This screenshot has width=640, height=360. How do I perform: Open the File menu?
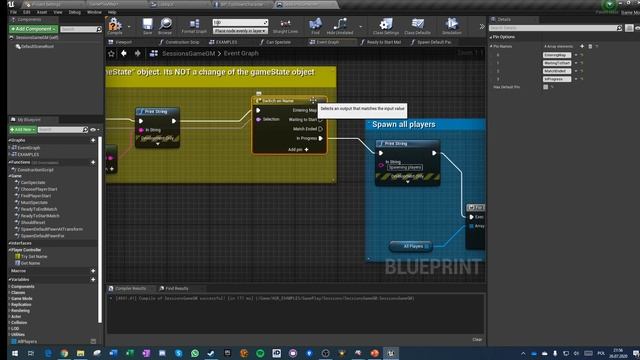coord(13,12)
